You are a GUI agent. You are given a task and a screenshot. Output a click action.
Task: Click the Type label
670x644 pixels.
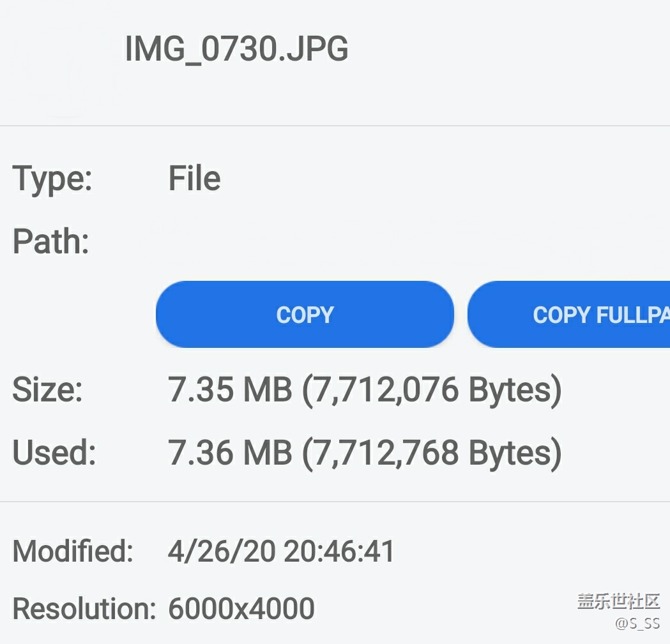[52, 178]
